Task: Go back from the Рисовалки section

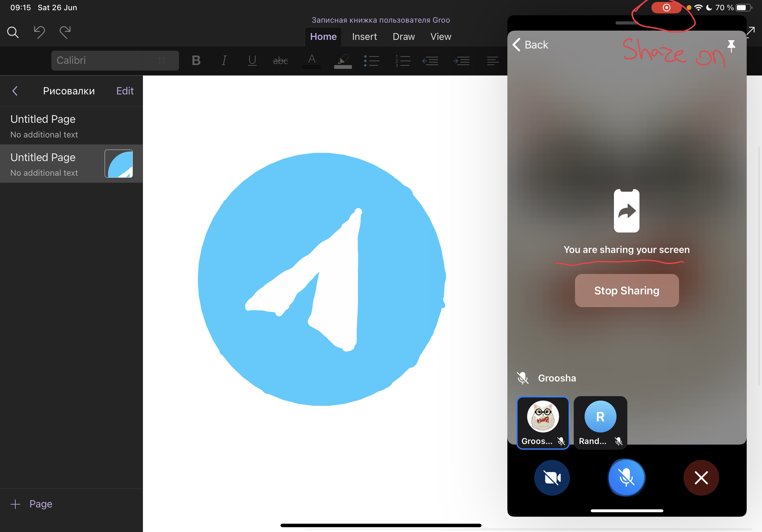Action: pyautogui.click(x=15, y=91)
